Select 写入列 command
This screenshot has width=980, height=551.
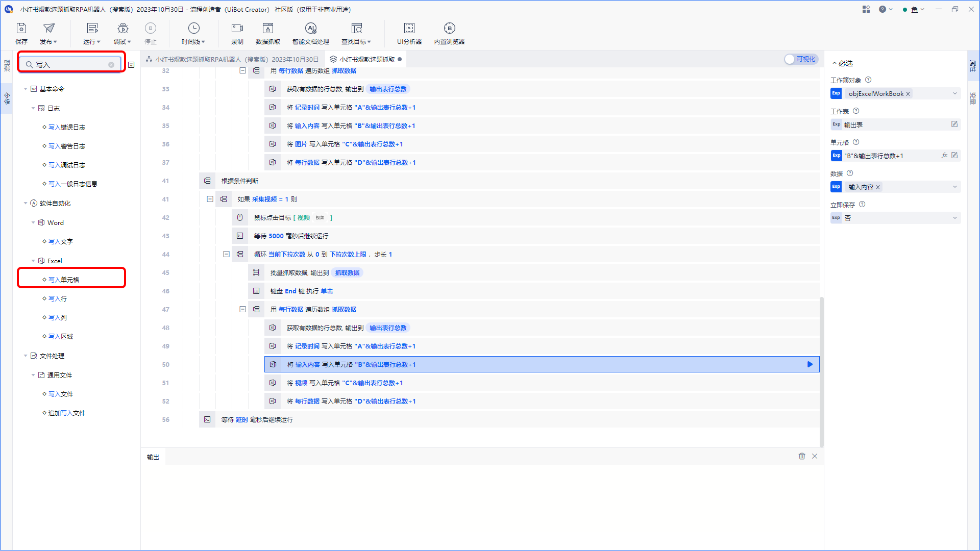(57, 317)
